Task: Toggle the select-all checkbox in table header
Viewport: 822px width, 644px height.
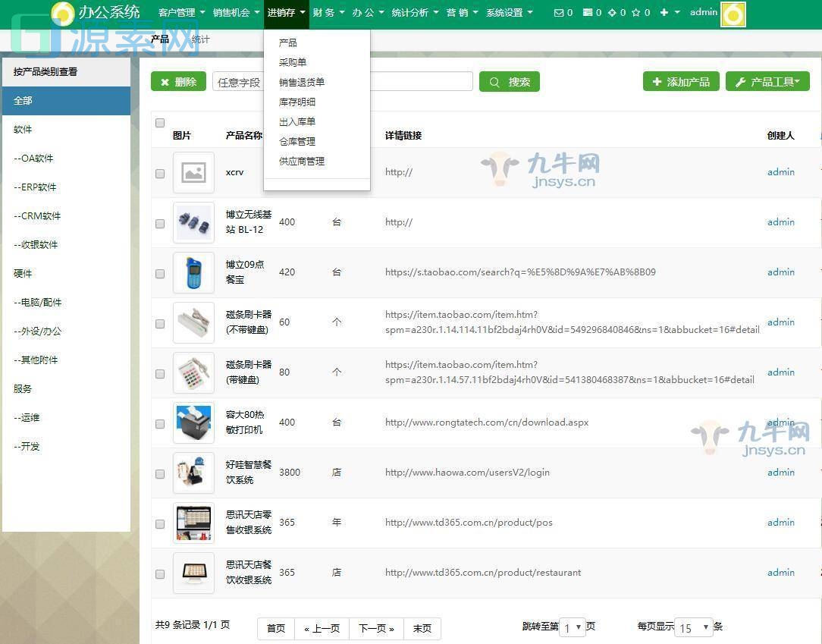Action: 160,122
